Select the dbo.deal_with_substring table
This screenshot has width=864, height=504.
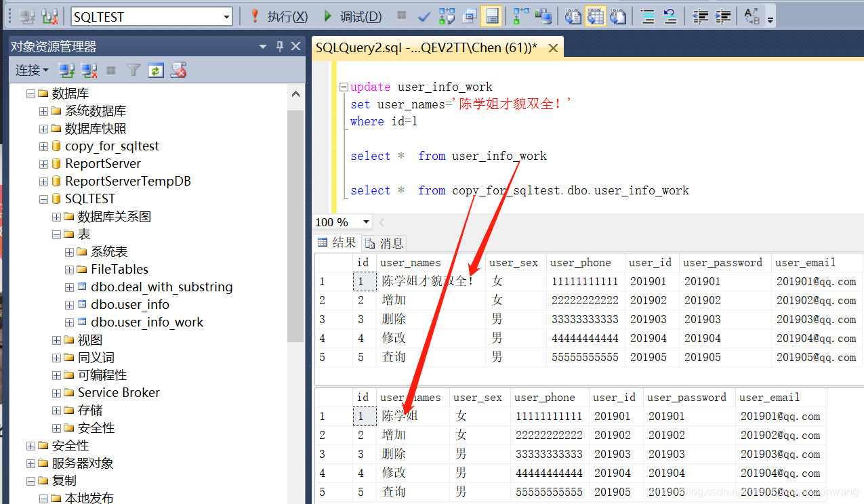(161, 287)
